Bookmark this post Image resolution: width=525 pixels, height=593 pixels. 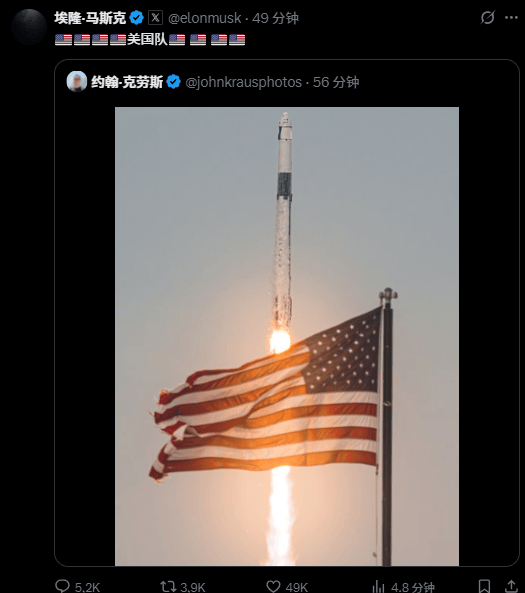(484, 587)
